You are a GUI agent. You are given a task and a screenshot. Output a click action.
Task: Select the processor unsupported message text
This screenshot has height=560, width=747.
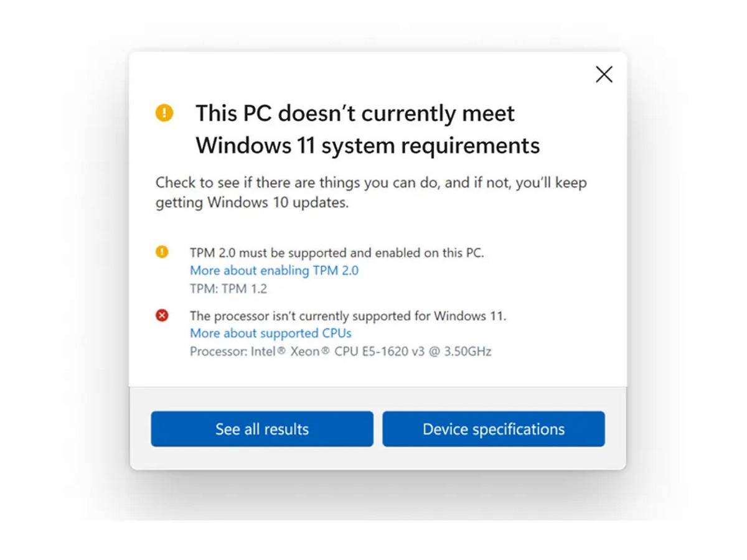348,315
